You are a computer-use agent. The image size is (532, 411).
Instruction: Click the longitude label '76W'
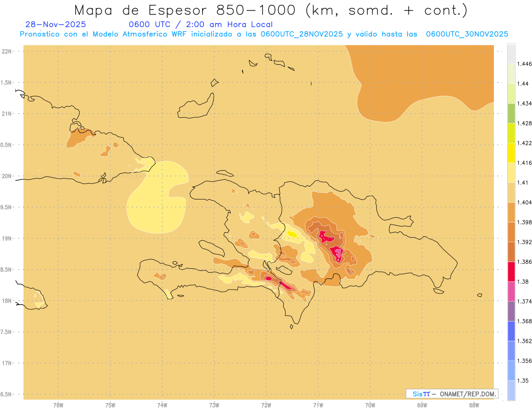click(x=58, y=405)
